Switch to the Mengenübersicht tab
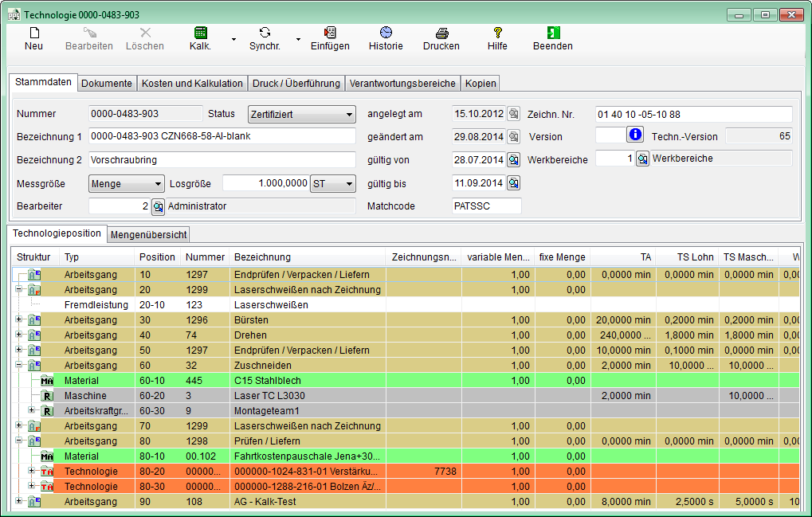Viewport: 812px width, 517px height. pos(148,234)
